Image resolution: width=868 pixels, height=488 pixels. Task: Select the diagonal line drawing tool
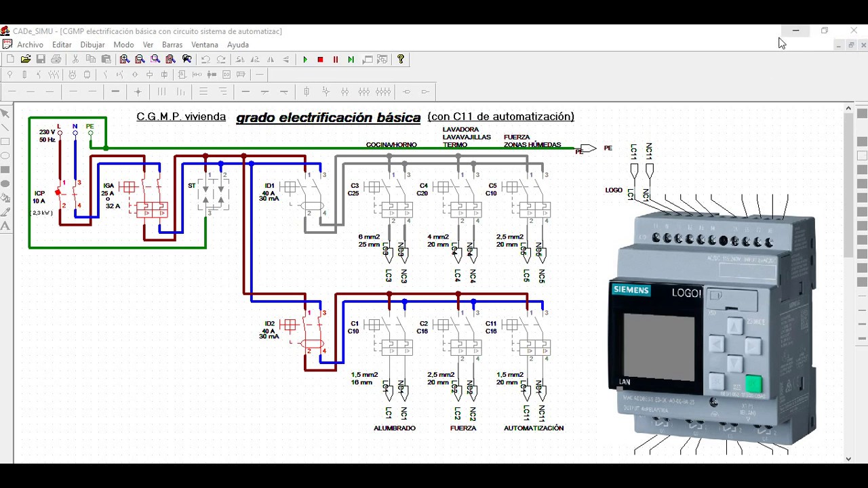(5, 127)
